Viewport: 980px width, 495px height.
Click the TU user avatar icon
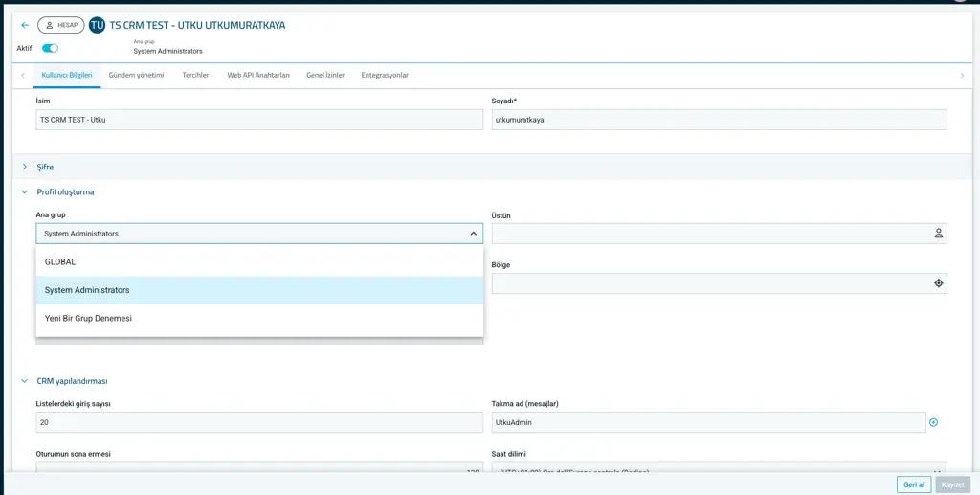click(x=97, y=25)
